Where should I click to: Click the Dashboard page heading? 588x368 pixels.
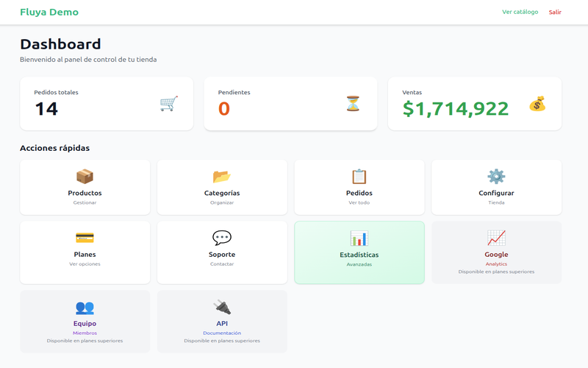pyautogui.click(x=60, y=44)
